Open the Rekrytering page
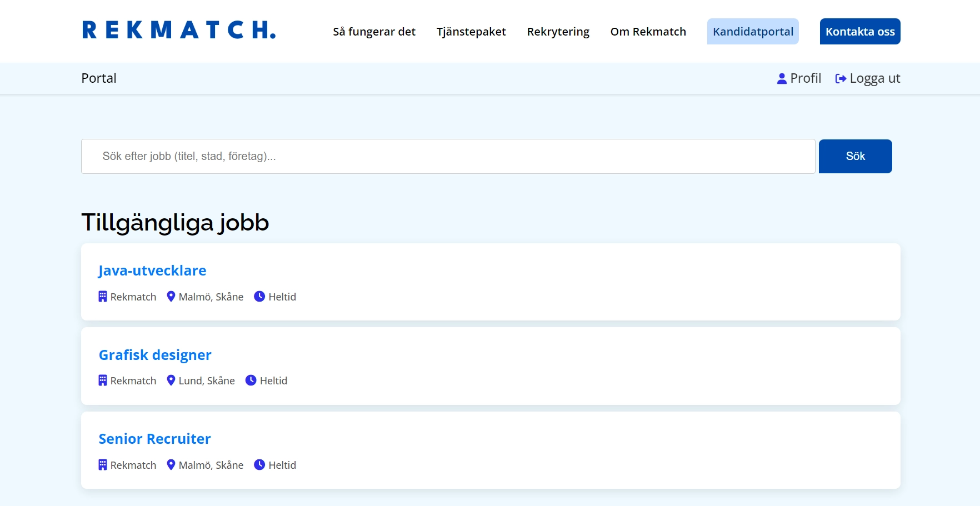This screenshot has height=506, width=980. point(558,32)
